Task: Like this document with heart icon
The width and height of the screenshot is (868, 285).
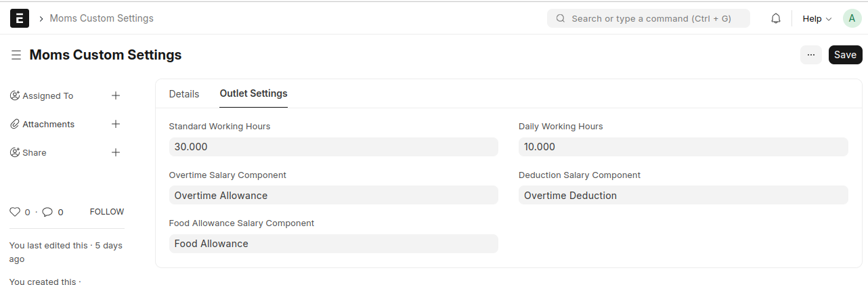Action: [15, 212]
